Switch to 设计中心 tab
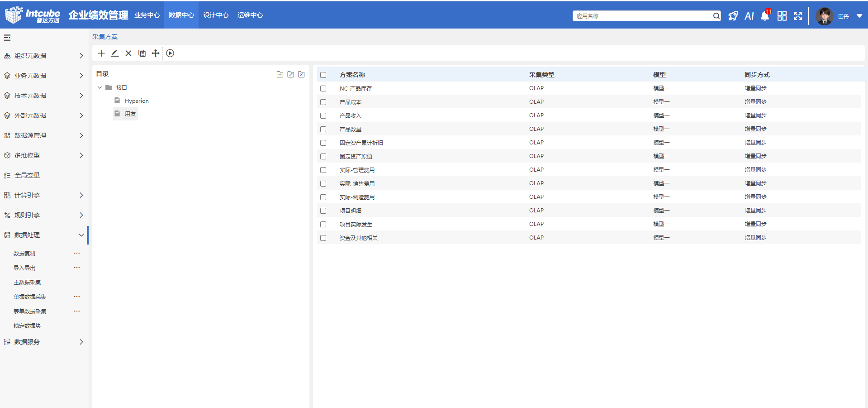This screenshot has height=408, width=868. (x=216, y=15)
